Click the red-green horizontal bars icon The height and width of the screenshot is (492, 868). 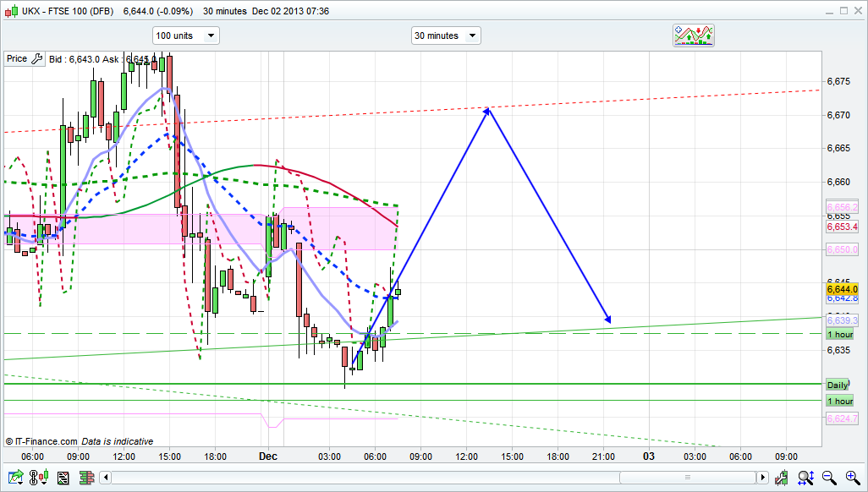click(85, 478)
